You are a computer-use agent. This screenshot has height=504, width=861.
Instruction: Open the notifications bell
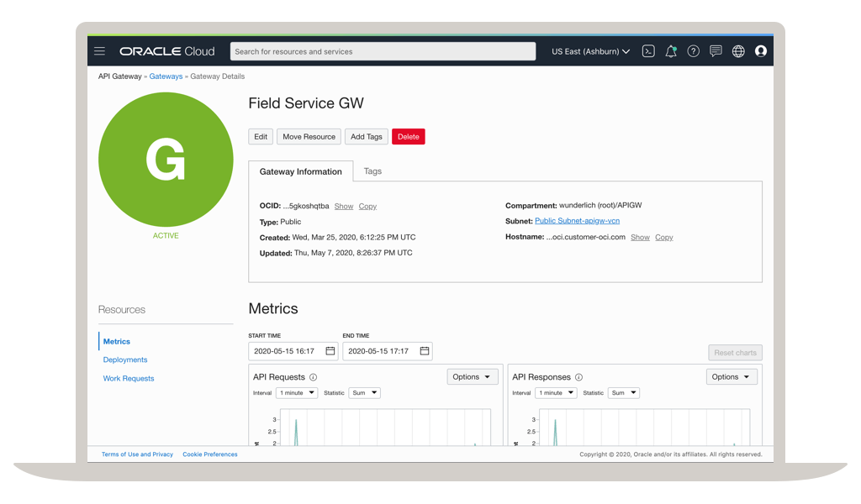point(671,51)
